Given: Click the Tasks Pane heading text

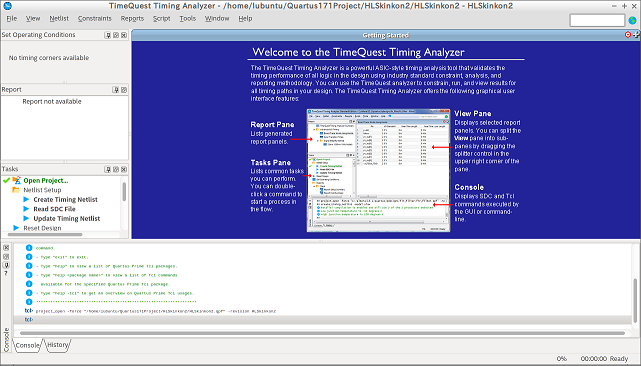Looking at the screenshot, I should coord(271,163).
